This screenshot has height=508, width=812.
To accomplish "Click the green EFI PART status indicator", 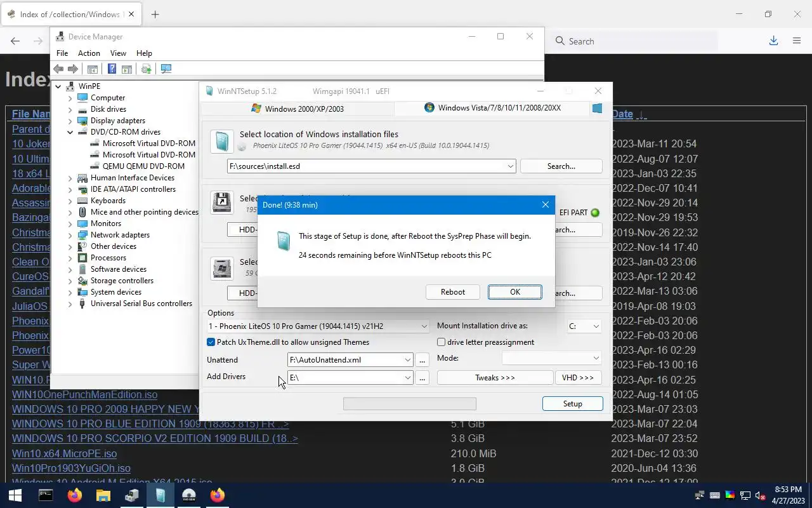I will [x=595, y=213].
